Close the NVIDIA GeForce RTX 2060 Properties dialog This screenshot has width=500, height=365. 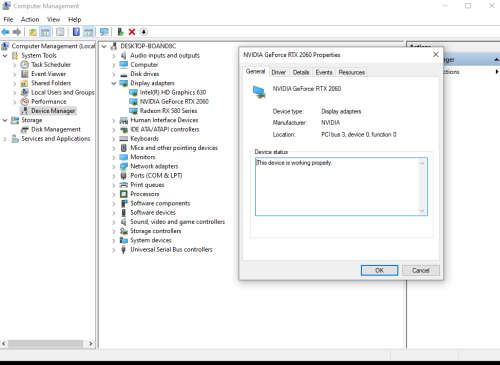coord(436,54)
